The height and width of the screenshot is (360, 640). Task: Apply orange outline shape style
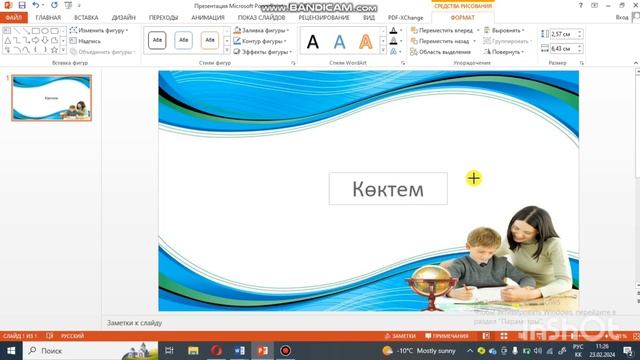(210, 40)
